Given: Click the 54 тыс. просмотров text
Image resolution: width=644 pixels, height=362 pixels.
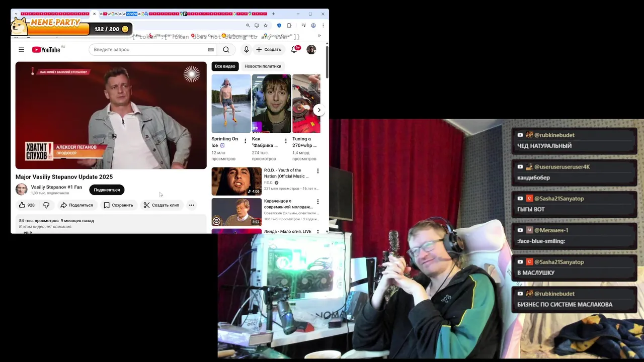Looking at the screenshot, I should coord(39,221).
